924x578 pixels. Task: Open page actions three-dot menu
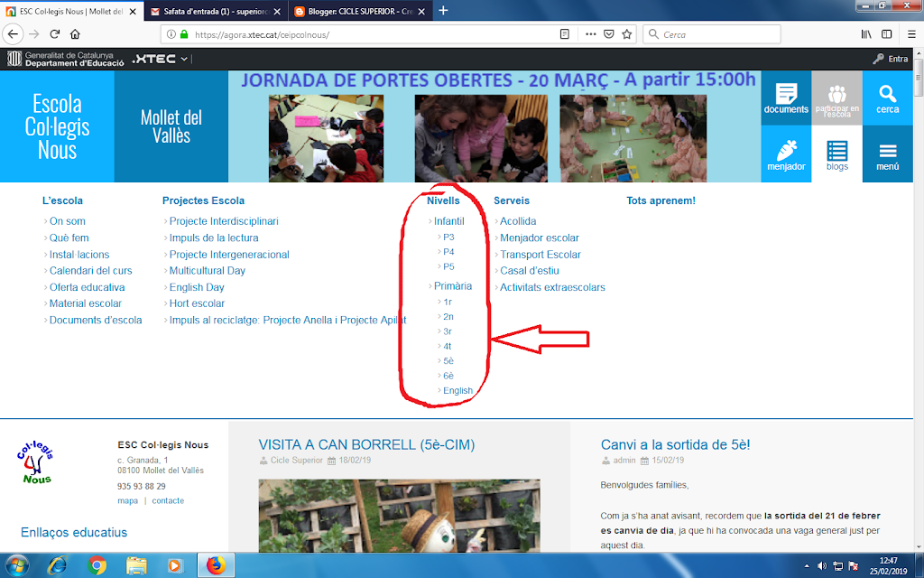(x=590, y=34)
